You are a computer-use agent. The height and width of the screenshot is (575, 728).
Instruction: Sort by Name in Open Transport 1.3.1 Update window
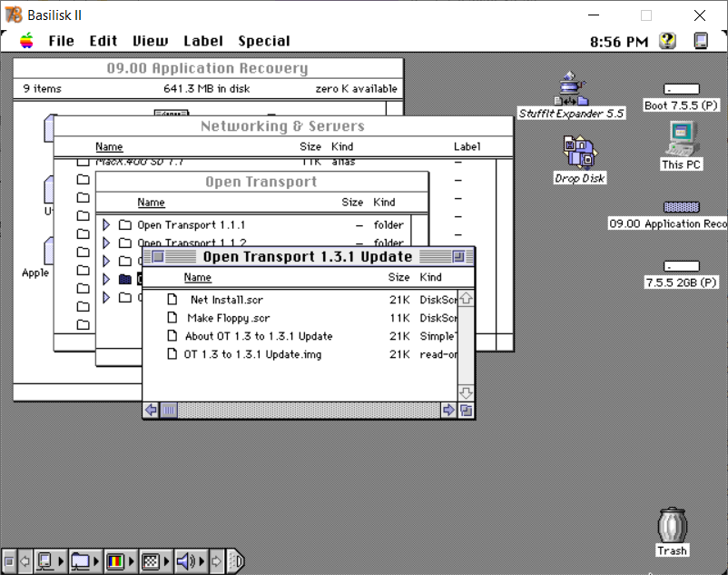coord(197,277)
